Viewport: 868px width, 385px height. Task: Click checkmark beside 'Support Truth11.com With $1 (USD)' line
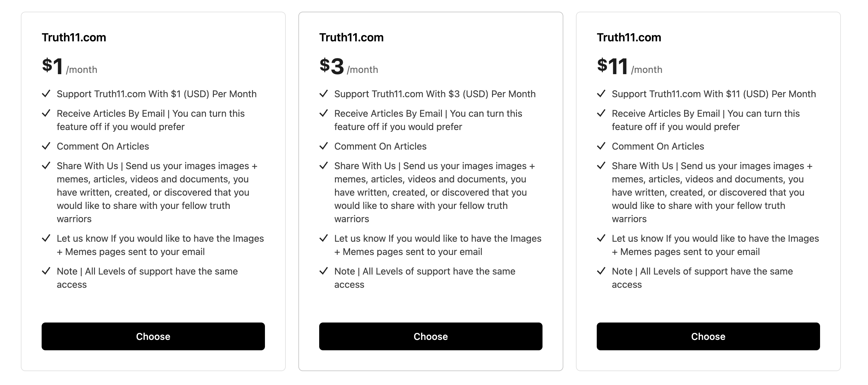pyautogui.click(x=46, y=93)
